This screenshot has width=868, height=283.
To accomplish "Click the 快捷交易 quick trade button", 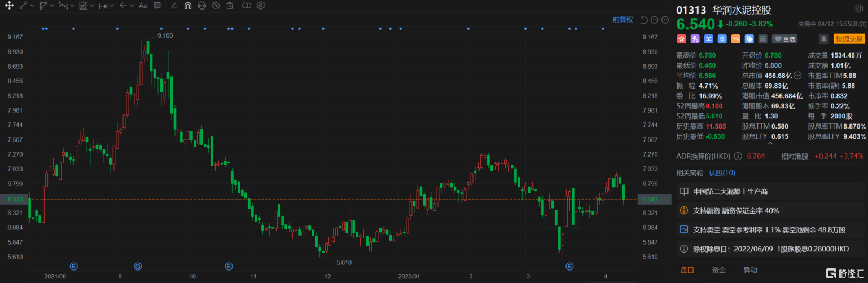I will (849, 39).
